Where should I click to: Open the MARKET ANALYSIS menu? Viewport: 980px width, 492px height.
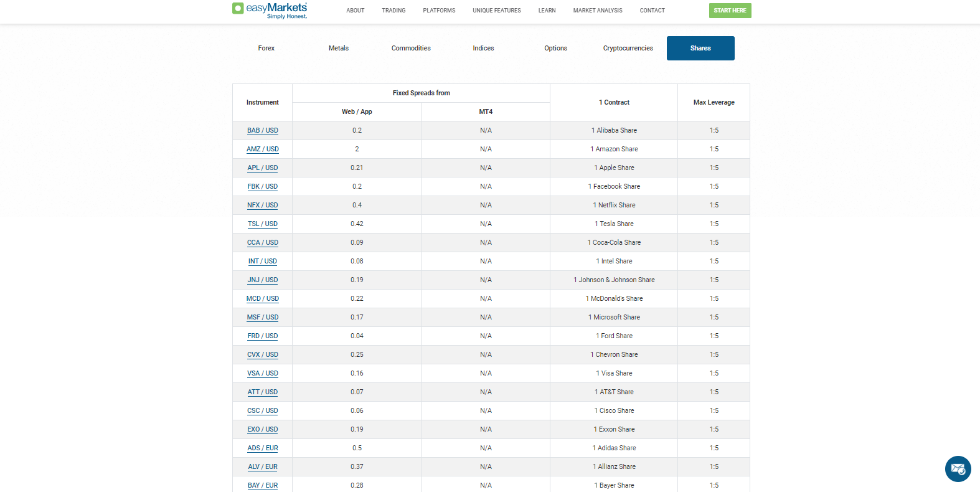click(598, 11)
